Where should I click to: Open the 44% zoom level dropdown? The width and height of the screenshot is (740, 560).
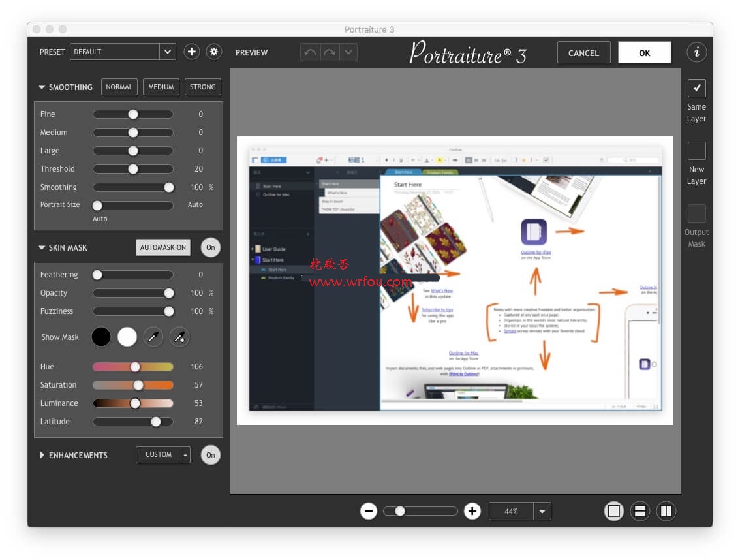tap(542, 511)
